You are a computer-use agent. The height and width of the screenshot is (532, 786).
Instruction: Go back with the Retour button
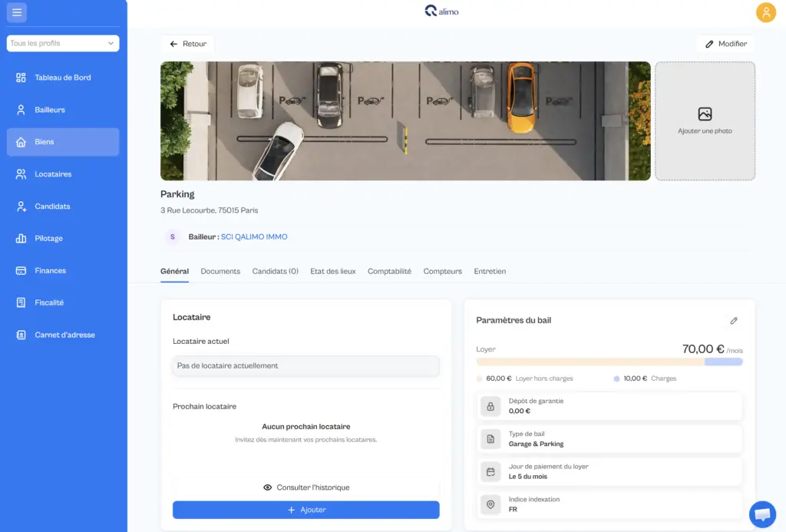[x=188, y=44]
